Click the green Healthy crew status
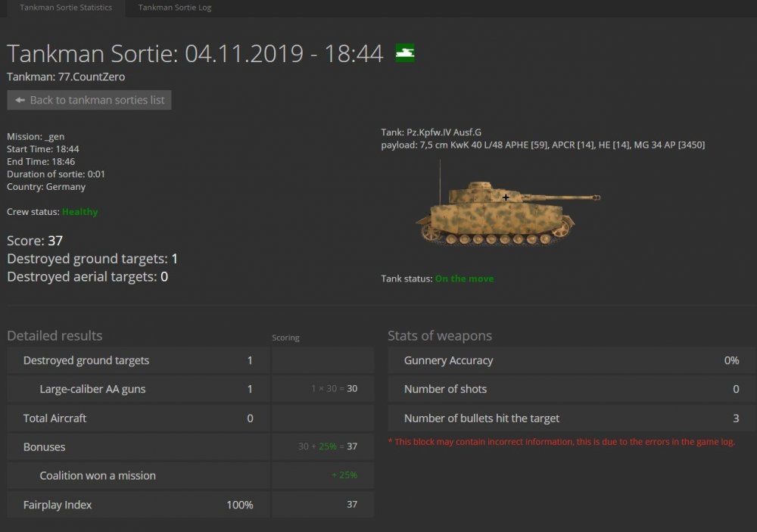The width and height of the screenshot is (757, 532). (x=79, y=212)
